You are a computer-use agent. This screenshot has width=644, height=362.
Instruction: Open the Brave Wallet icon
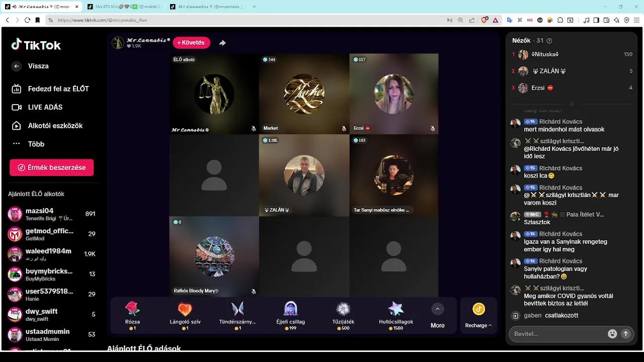606,20
